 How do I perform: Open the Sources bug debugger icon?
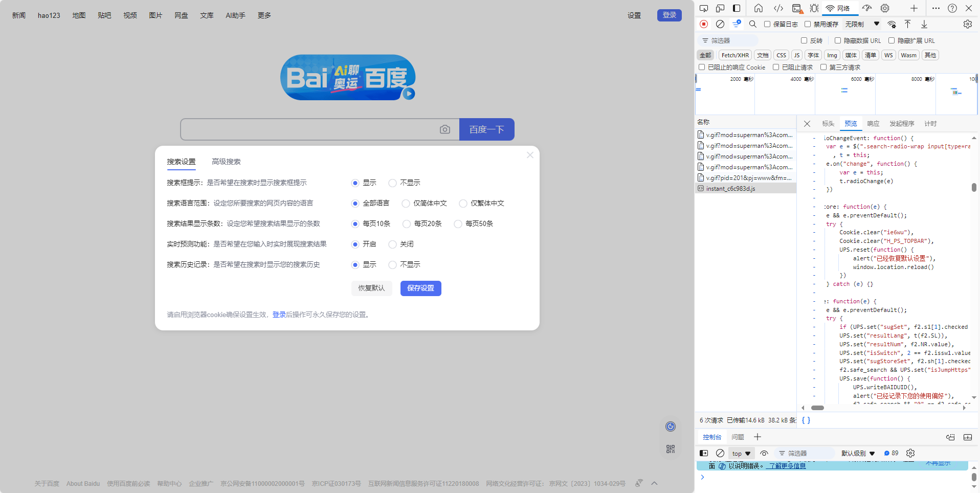click(x=814, y=8)
